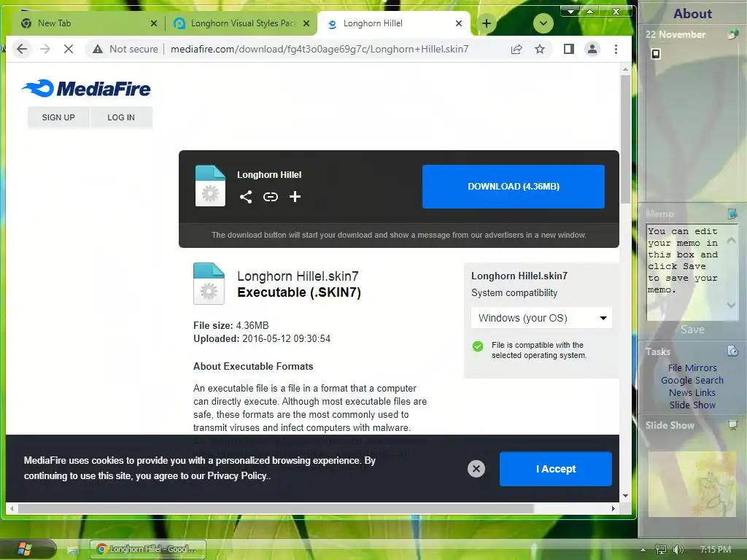This screenshot has width=747, height=560.
Task: Select the Longhorn Hillel tab
Action: [393, 23]
